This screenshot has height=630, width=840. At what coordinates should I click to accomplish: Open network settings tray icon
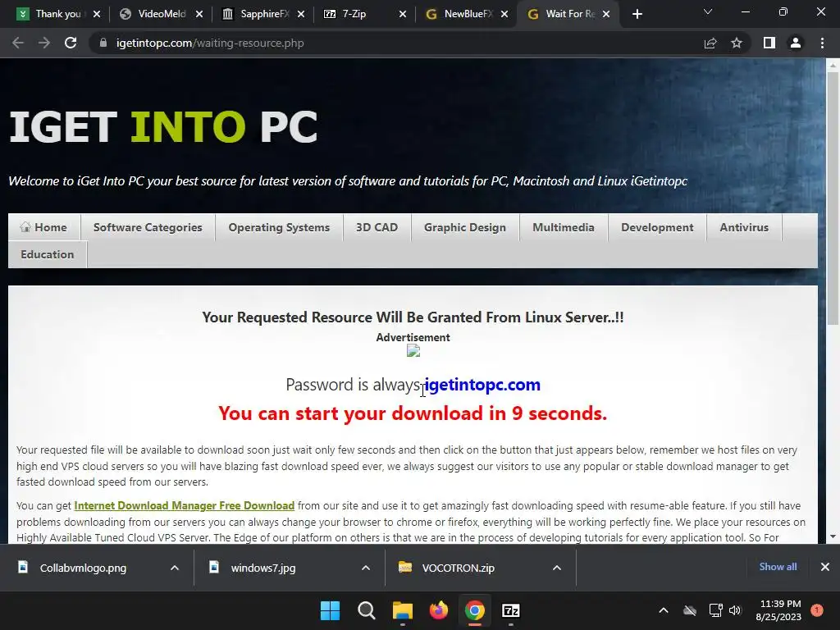715,610
